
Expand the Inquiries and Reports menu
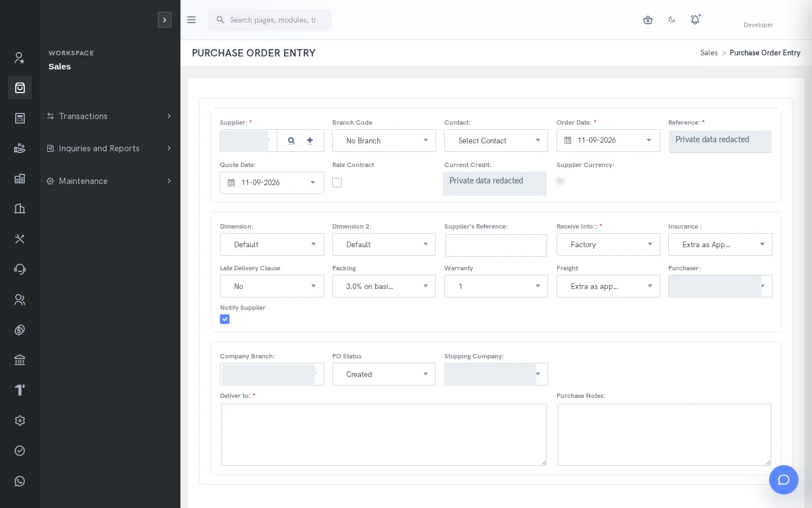(110, 148)
